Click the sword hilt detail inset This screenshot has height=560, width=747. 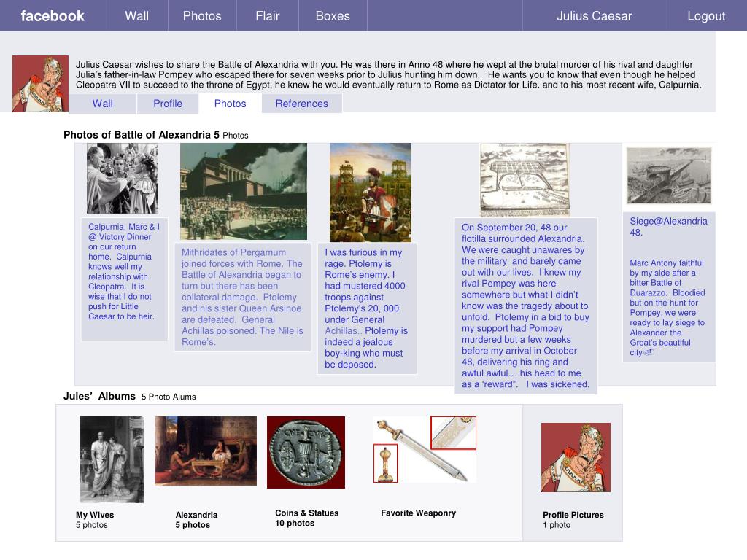(x=385, y=463)
